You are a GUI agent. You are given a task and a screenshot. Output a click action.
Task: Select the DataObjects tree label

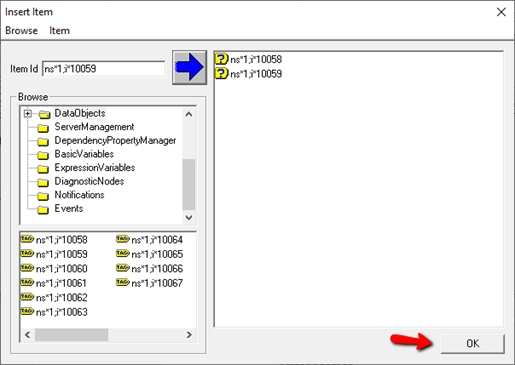click(x=80, y=113)
